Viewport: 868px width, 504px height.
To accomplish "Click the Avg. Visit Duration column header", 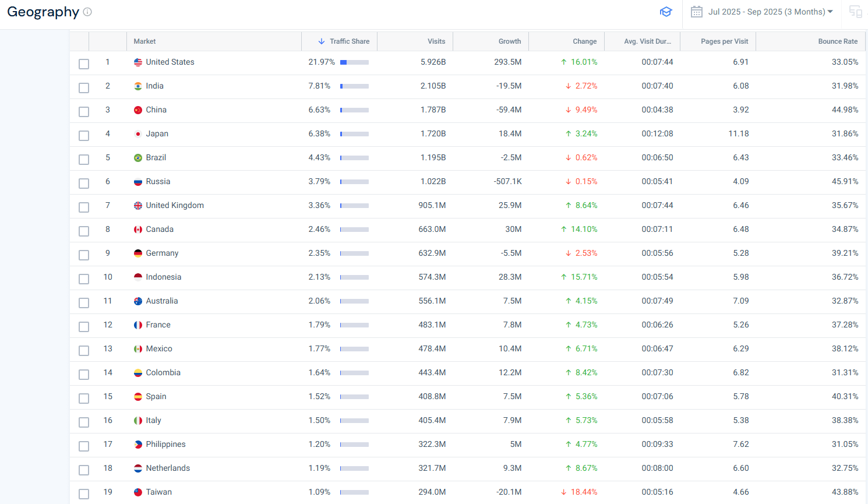I will pos(647,41).
